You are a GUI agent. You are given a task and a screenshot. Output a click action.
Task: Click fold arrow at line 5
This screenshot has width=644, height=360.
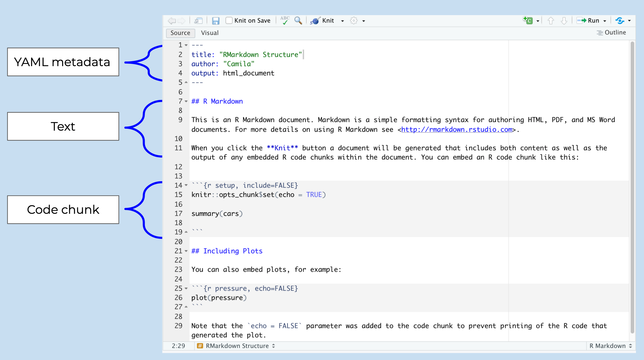pyautogui.click(x=186, y=82)
